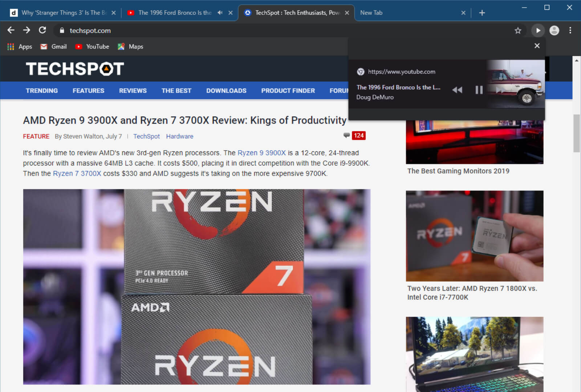Close the Ford Bronco YouTube tab
This screenshot has width=581, height=392.
230,13
